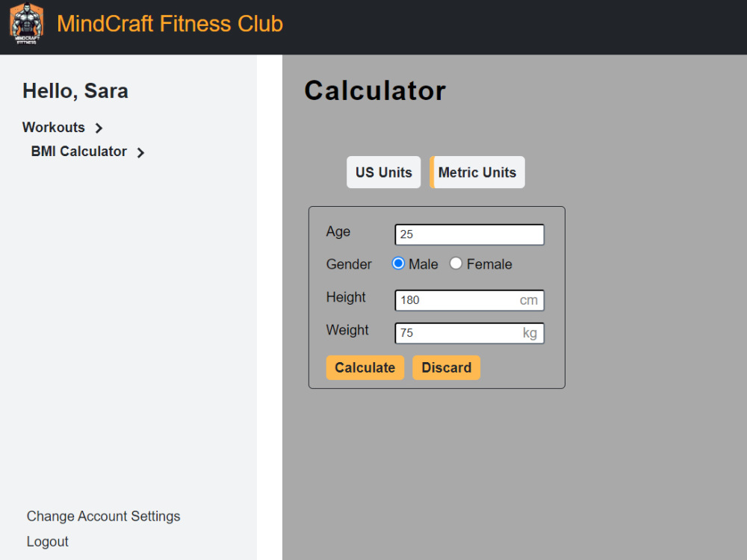Expand the BMI Calculator chevron arrow
This screenshot has height=560, width=747.
[x=140, y=152]
